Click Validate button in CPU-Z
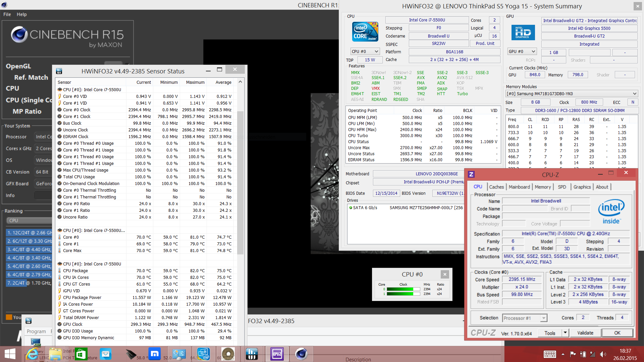Screen dimensions: 644x362 click(585, 333)
